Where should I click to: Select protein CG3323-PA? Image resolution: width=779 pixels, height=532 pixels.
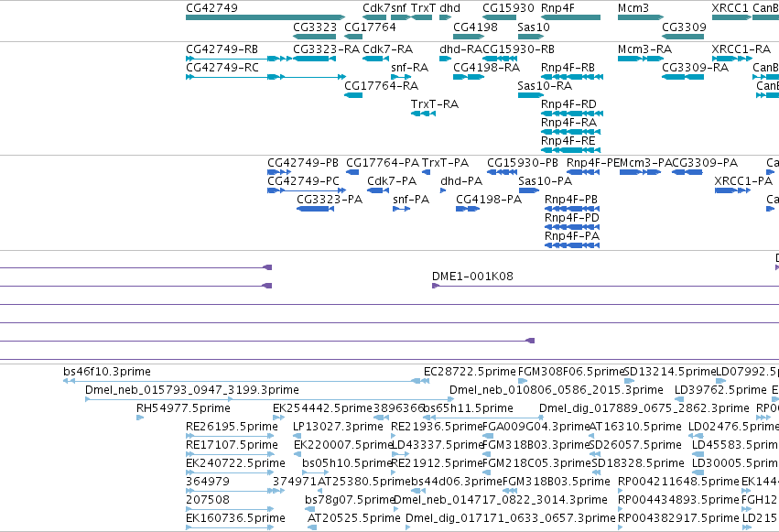(x=330, y=200)
